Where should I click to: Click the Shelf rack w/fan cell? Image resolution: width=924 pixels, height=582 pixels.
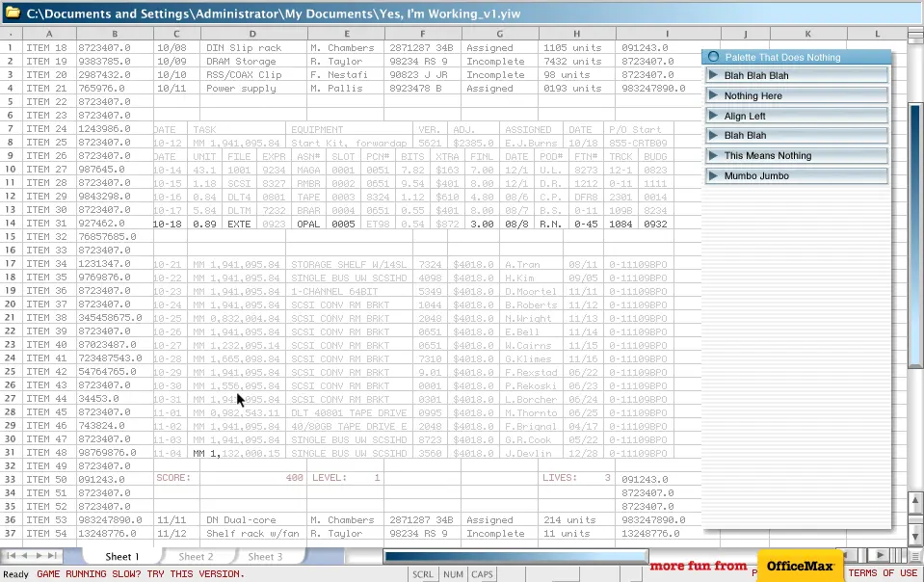[253, 534]
